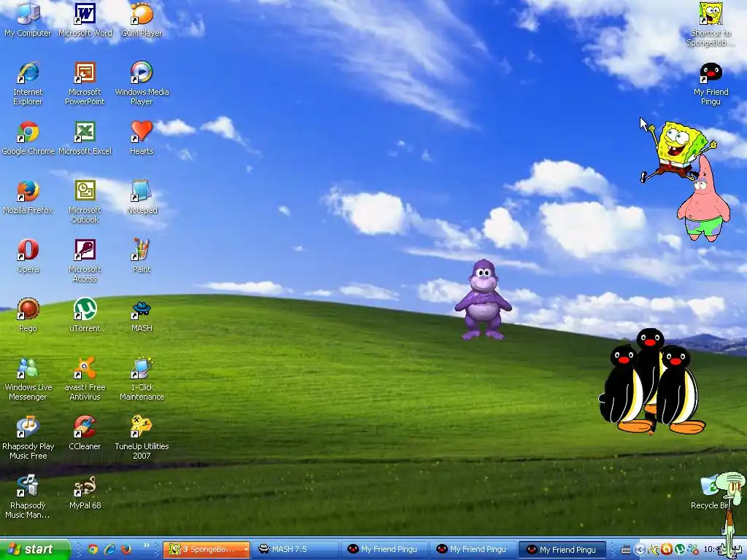Click the orange avast tray icon

(667, 550)
